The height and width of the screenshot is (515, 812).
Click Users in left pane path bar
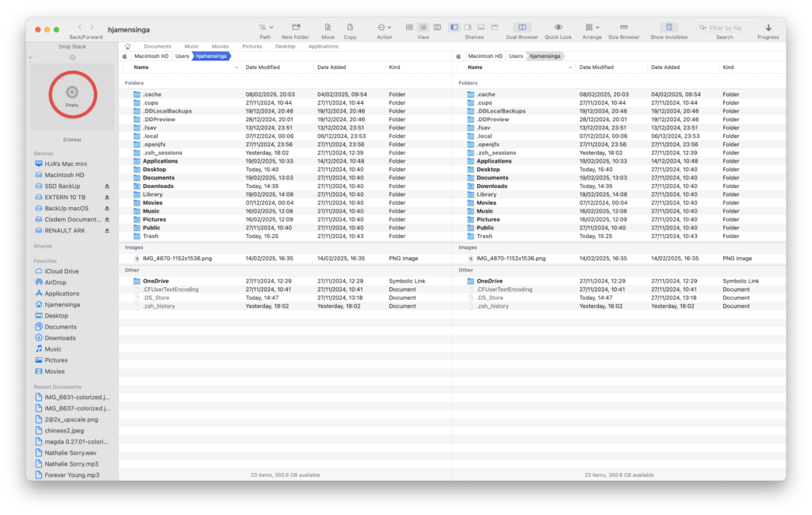pos(182,56)
